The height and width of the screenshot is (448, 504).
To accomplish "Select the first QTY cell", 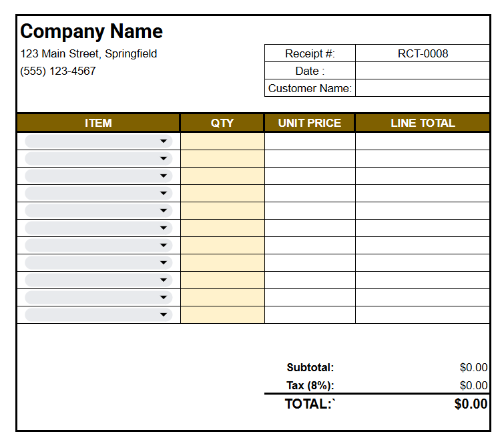I will 222,141.
